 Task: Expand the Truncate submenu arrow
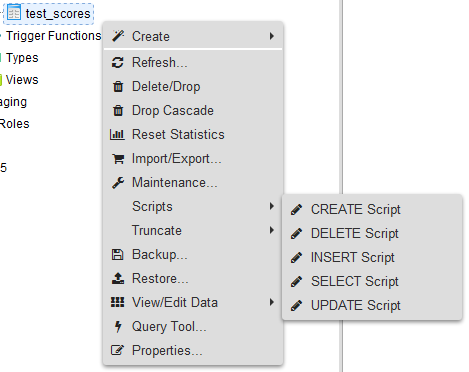pos(272,230)
